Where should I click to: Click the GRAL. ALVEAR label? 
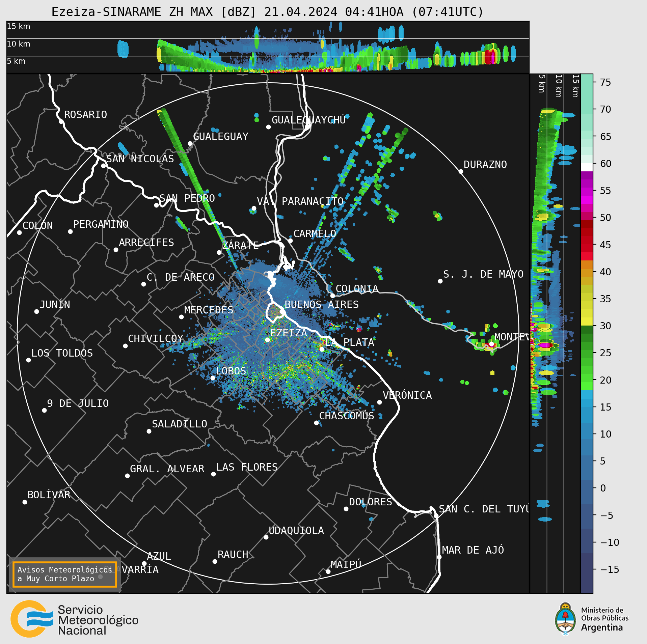(x=167, y=469)
